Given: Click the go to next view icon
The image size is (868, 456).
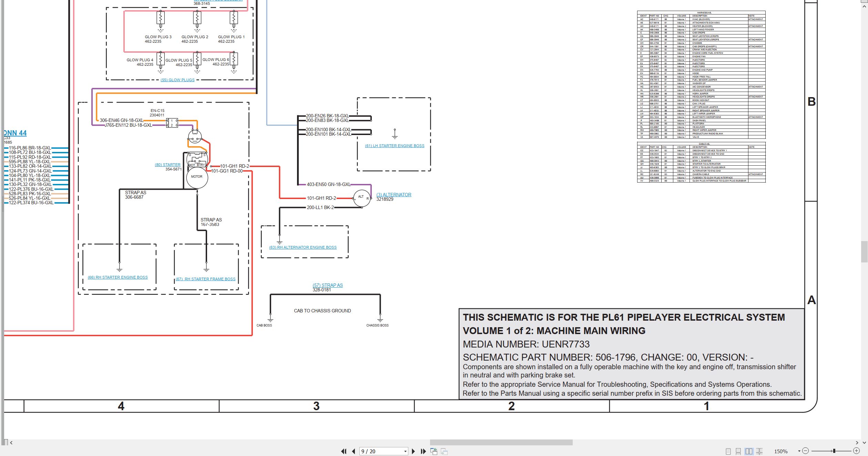Looking at the screenshot, I should pos(444,451).
